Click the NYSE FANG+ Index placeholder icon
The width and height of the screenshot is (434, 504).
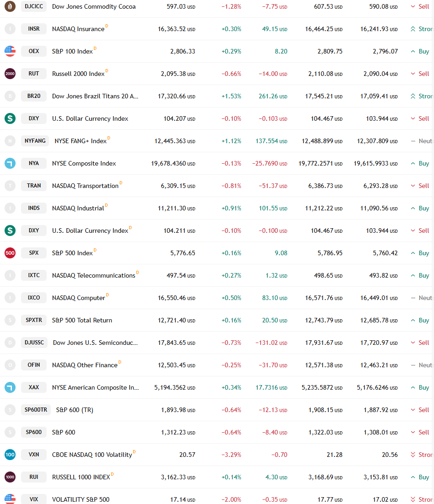10,141
